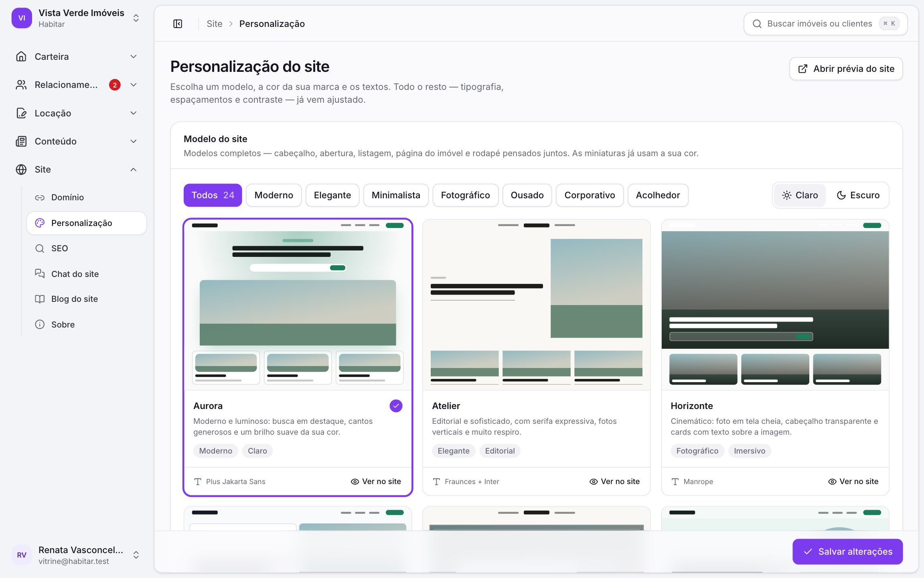This screenshot has width=924, height=578.
Task: Filter models by Moderno
Action: coord(274,195)
